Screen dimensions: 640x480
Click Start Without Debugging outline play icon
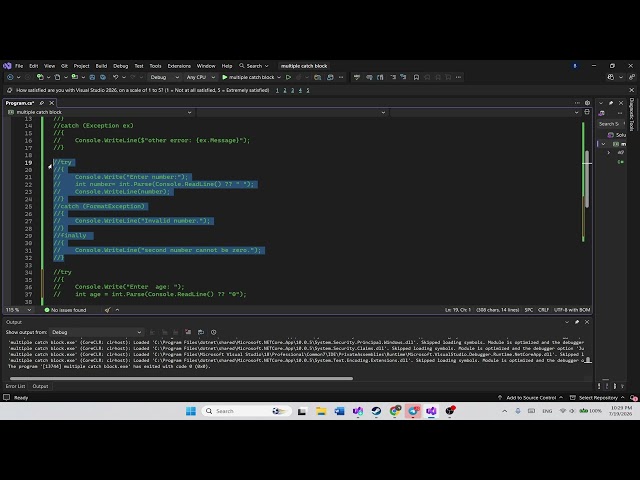[x=288, y=77]
